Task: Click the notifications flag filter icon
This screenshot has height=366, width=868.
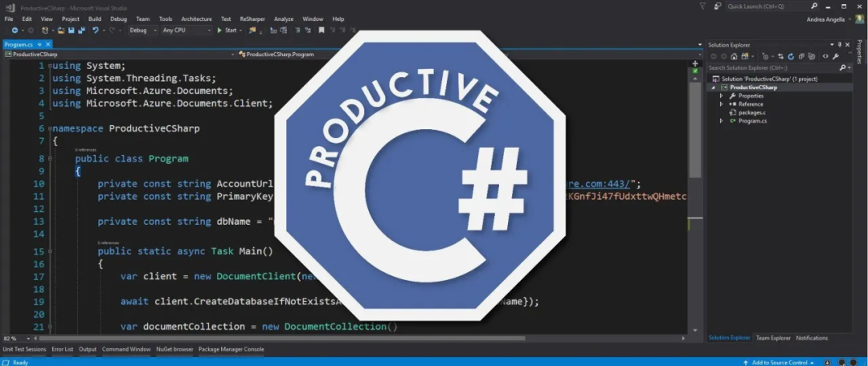Action: pyautogui.click(x=702, y=6)
